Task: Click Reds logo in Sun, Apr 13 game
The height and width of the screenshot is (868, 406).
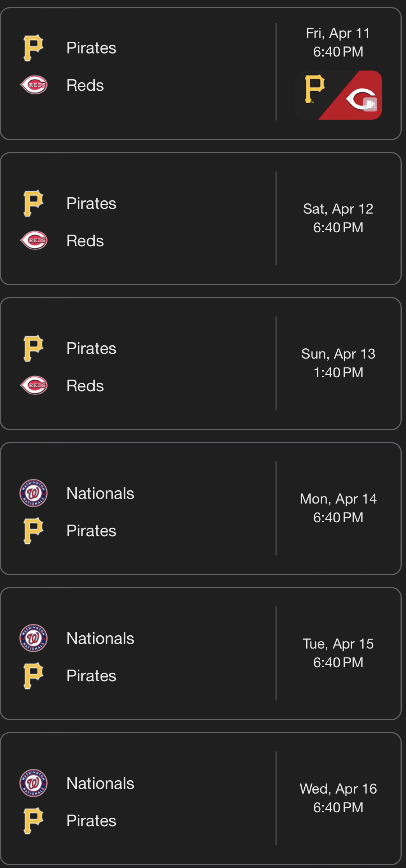Action: click(x=34, y=385)
